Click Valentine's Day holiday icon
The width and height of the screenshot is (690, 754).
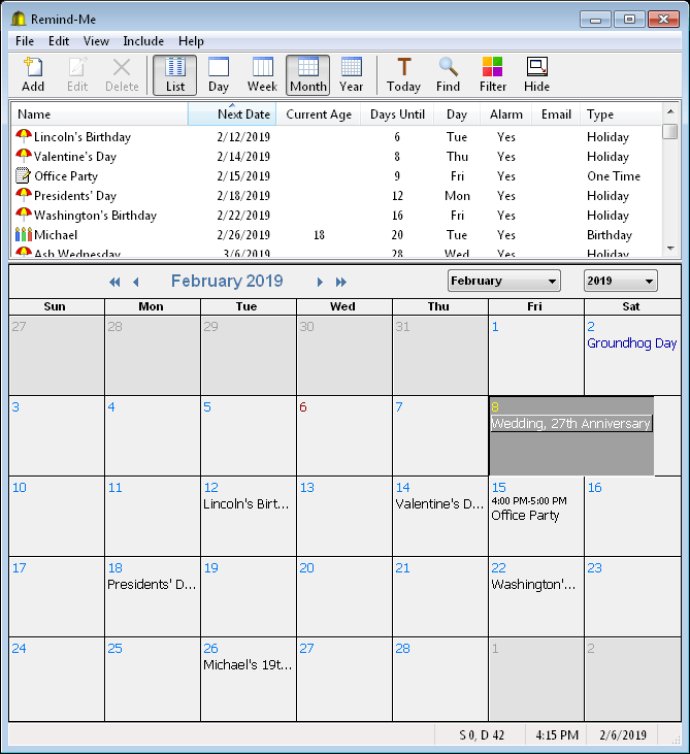(x=23, y=156)
